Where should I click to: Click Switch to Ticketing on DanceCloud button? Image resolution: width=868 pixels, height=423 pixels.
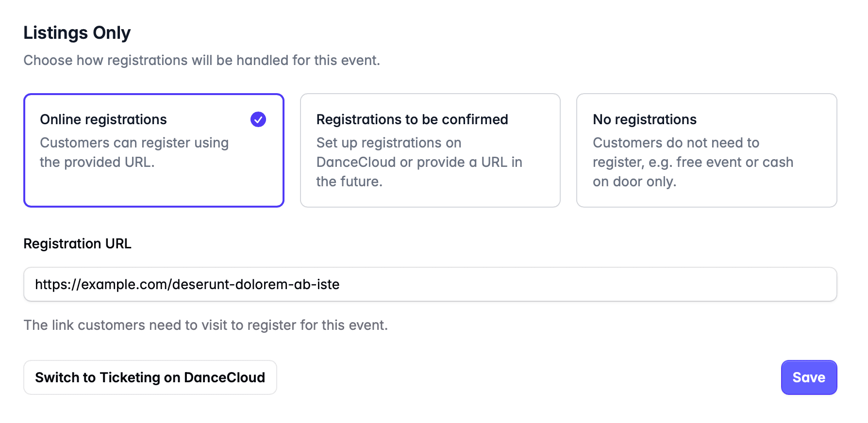[150, 377]
